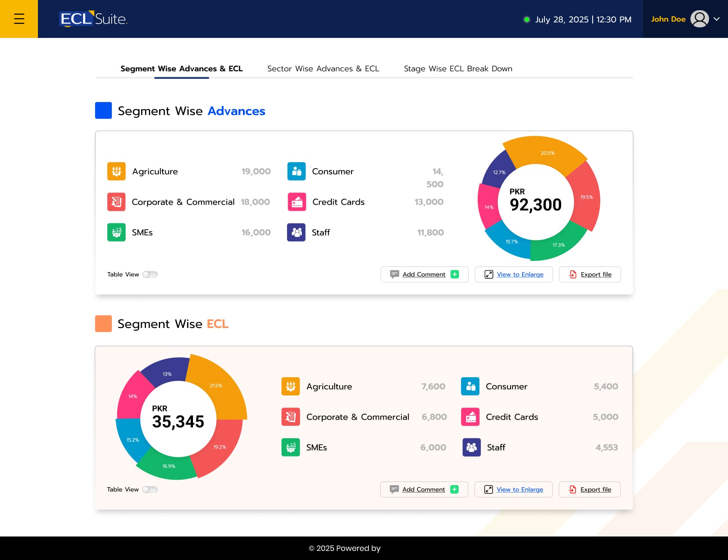The height and width of the screenshot is (560, 728).
Task: Click Corporate & Commercial icon in Advances
Action: point(116,202)
